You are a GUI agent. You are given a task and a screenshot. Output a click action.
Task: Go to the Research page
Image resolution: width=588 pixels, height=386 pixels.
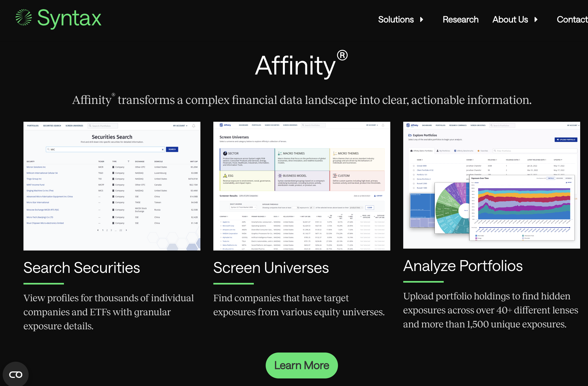coord(460,19)
